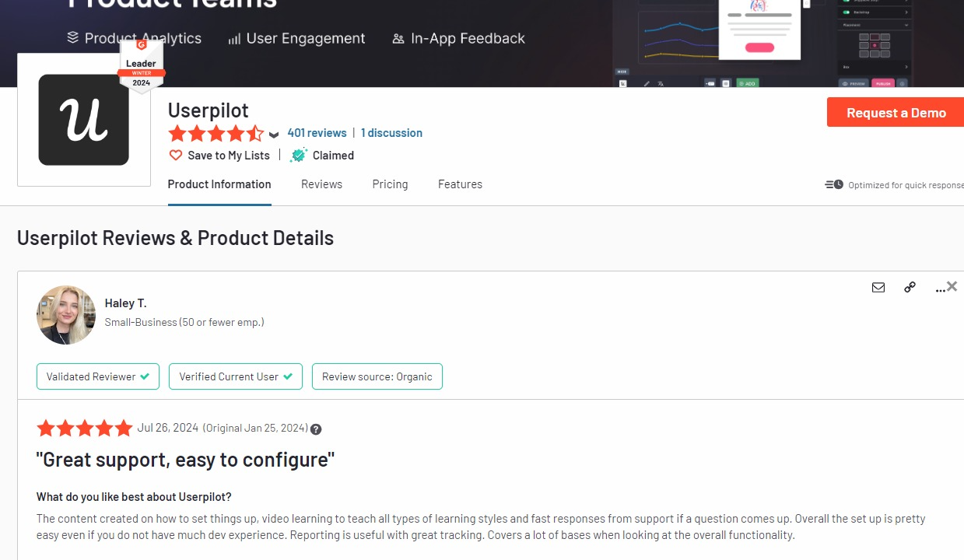The height and width of the screenshot is (560, 964).
Task: Click the G2 Leader Winter 2024 badge
Action: [x=142, y=67]
